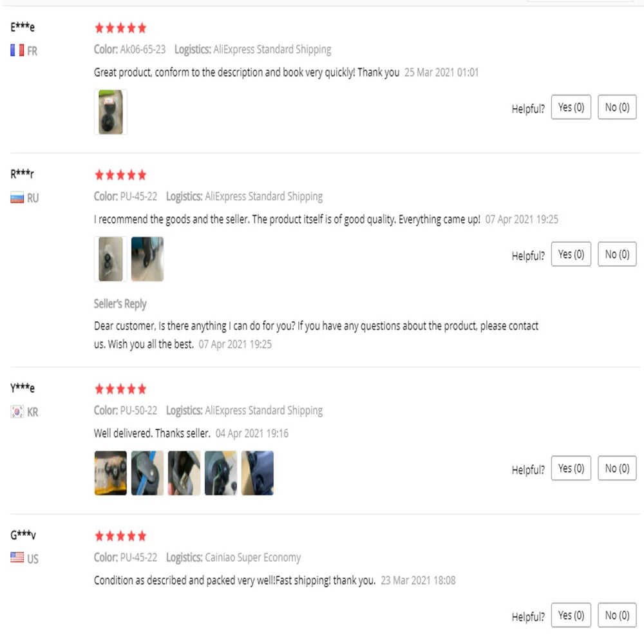Open third photo in Y***e's review

click(184, 473)
